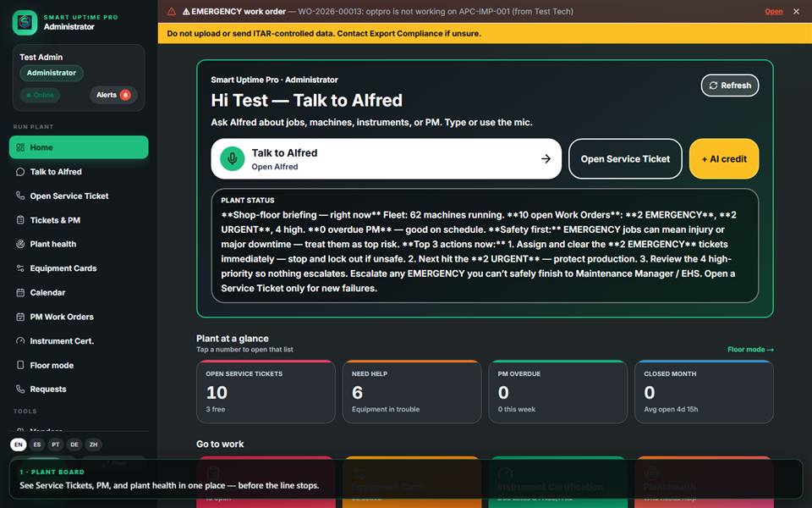Viewport: 812px width, 508px height.
Task: Open the emergency work order link
Action: (x=774, y=11)
